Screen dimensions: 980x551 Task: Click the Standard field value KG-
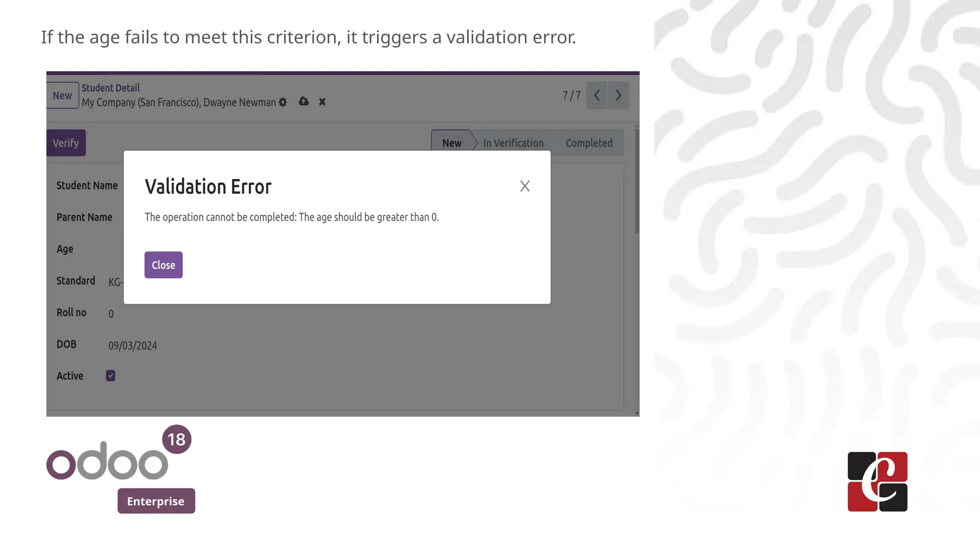pyautogui.click(x=115, y=282)
